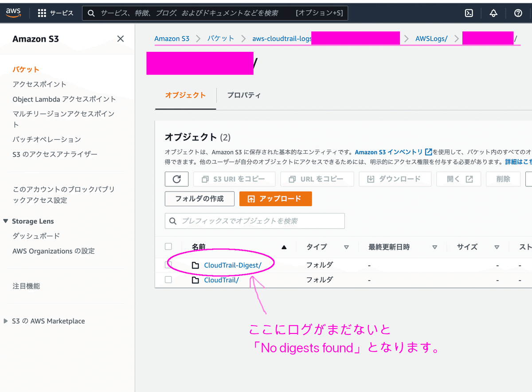Go to Amazon S3 breadcrumb link
The width and height of the screenshot is (532, 392).
tap(172, 39)
